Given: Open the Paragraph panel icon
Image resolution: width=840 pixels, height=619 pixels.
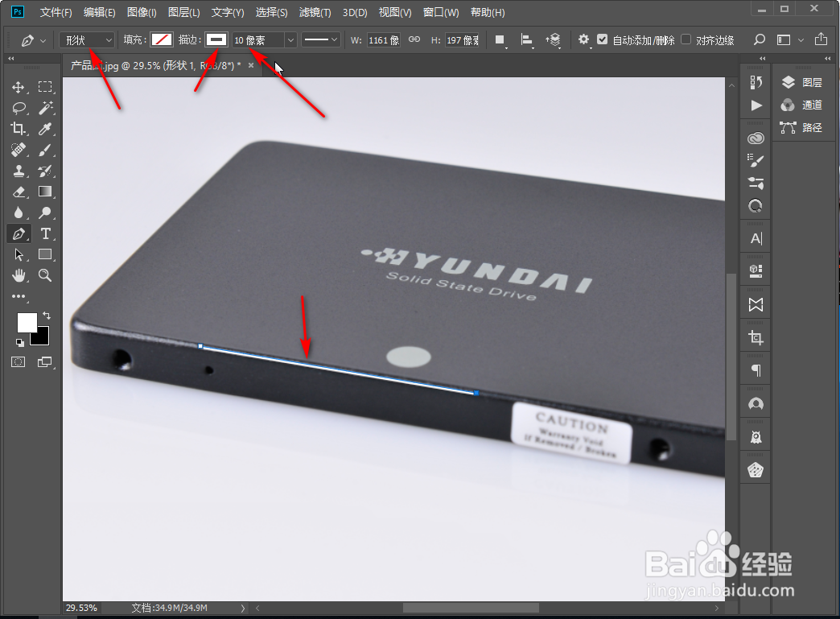Looking at the screenshot, I should (756, 370).
